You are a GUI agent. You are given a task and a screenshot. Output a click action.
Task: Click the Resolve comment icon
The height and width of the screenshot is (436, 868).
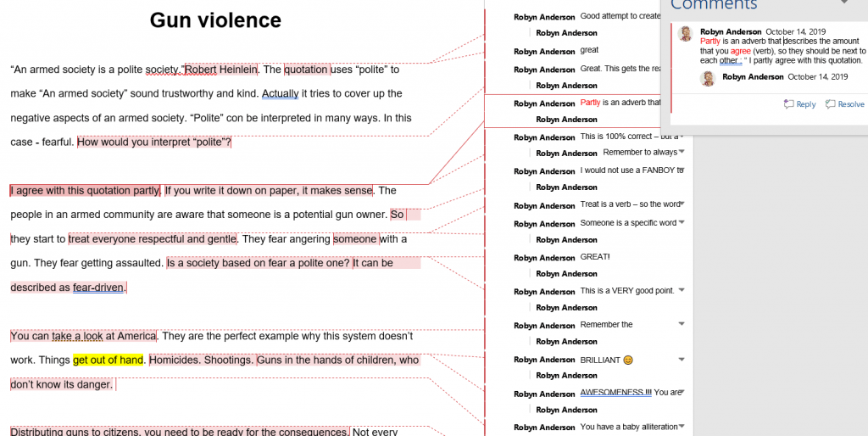click(x=831, y=104)
